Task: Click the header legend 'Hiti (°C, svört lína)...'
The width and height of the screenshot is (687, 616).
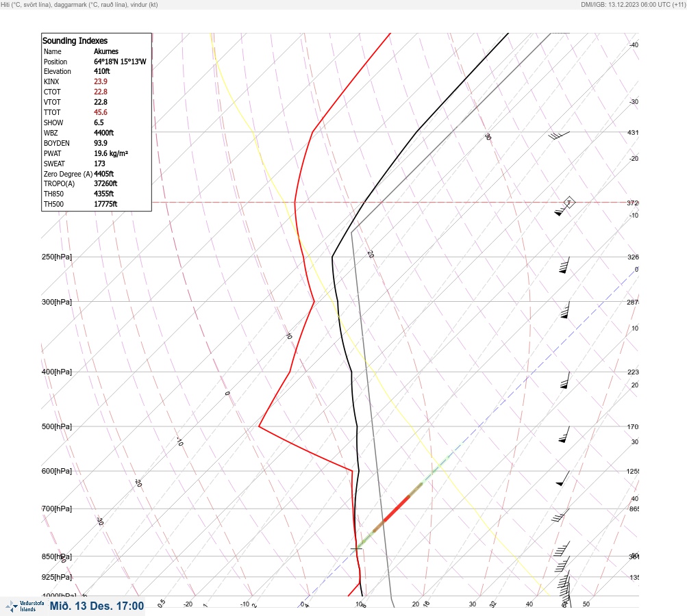Action: [x=79, y=5]
